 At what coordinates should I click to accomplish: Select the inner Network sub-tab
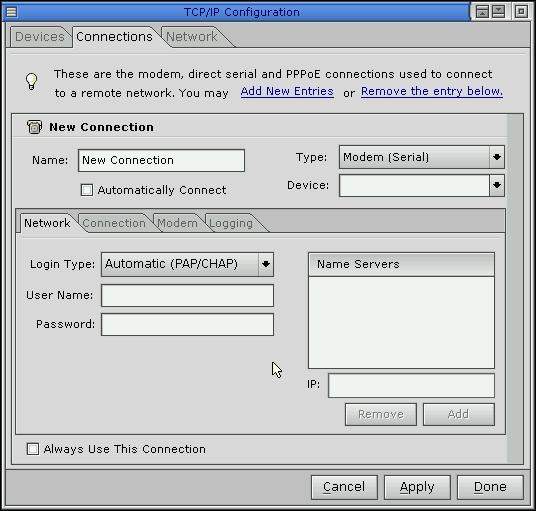coord(47,223)
